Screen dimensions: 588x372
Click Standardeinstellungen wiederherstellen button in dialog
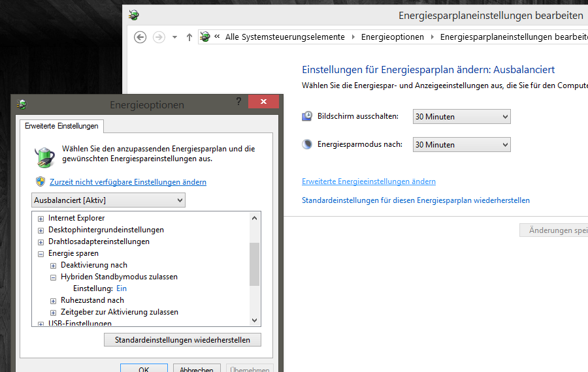[183, 340]
